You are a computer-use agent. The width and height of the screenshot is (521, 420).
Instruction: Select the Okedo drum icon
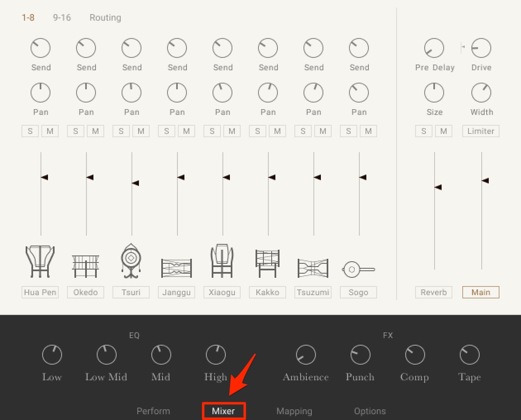(x=86, y=266)
